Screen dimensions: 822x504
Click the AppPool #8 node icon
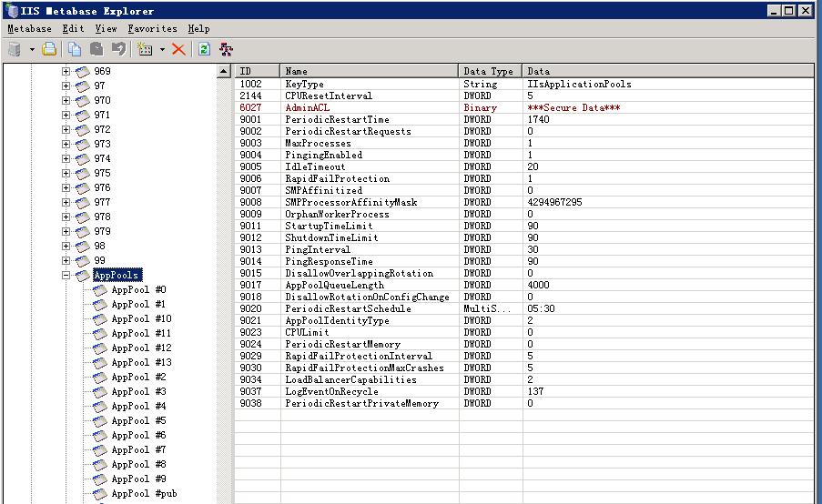(x=99, y=465)
